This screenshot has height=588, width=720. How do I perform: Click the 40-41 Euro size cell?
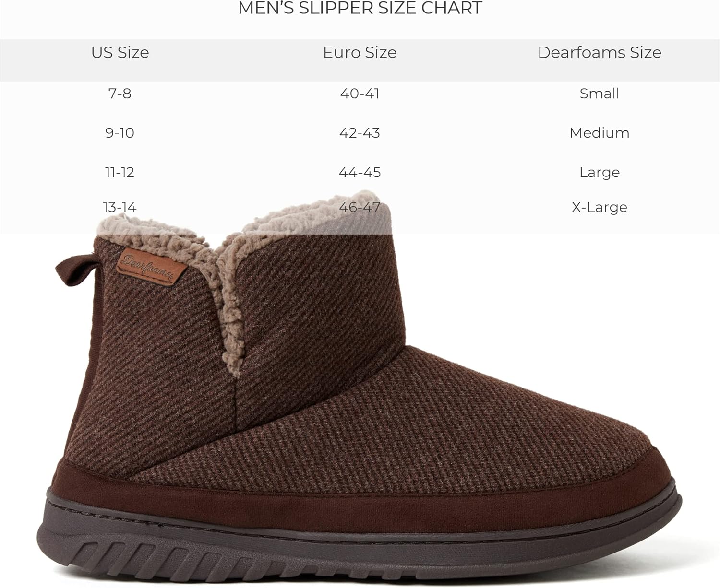point(360,93)
